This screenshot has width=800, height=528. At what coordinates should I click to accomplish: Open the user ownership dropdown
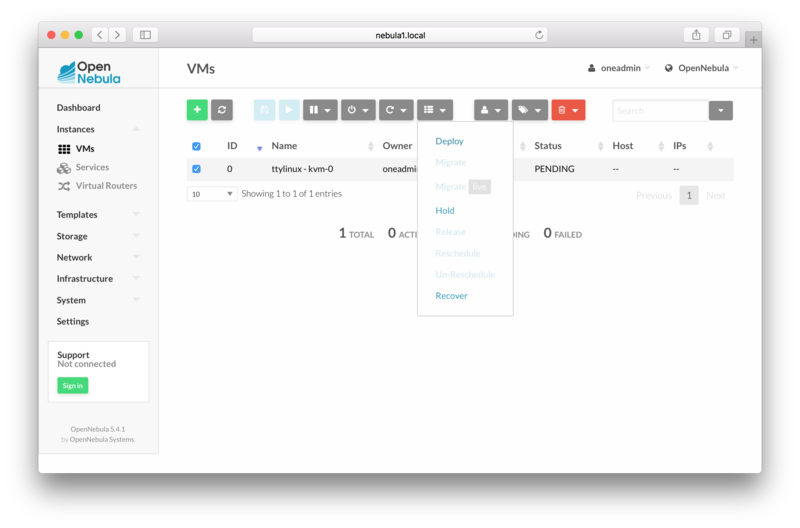(x=490, y=110)
